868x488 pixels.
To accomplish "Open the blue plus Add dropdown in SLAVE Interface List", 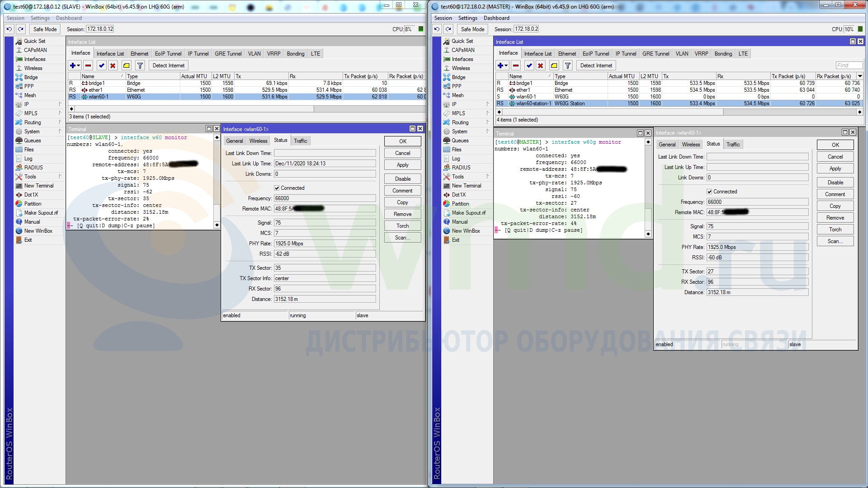I will click(x=75, y=66).
